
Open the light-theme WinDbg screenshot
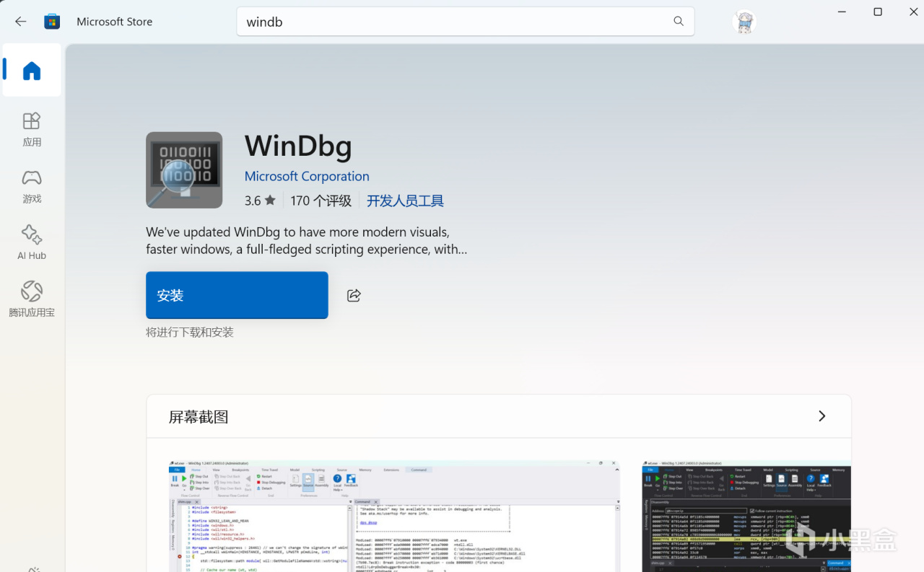[x=394, y=516]
